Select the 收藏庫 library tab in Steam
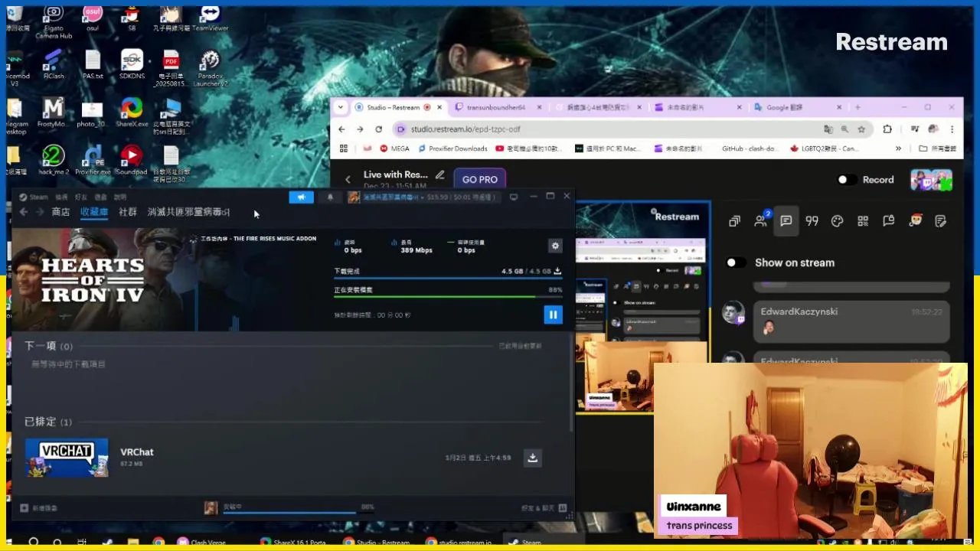The width and height of the screenshot is (980, 551). [x=94, y=212]
